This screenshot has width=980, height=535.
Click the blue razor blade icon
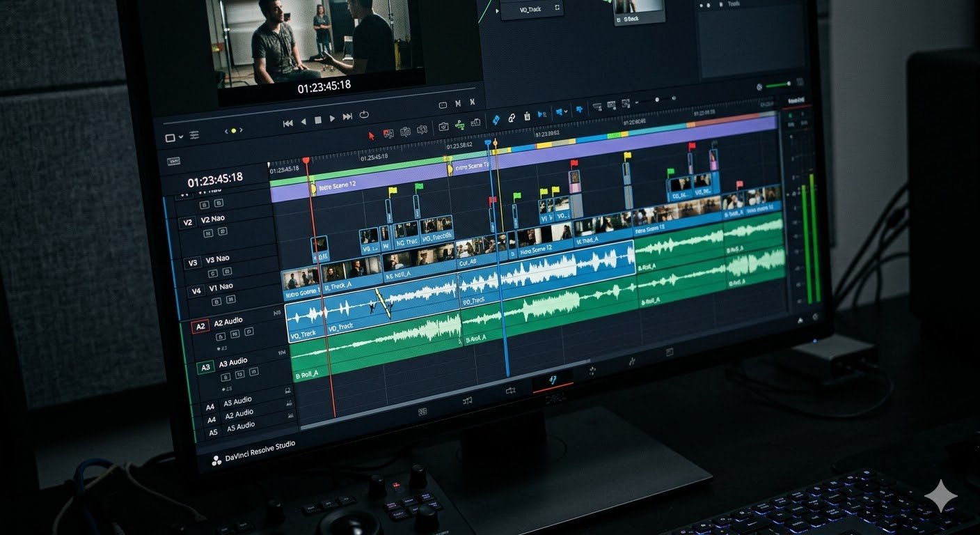click(496, 120)
